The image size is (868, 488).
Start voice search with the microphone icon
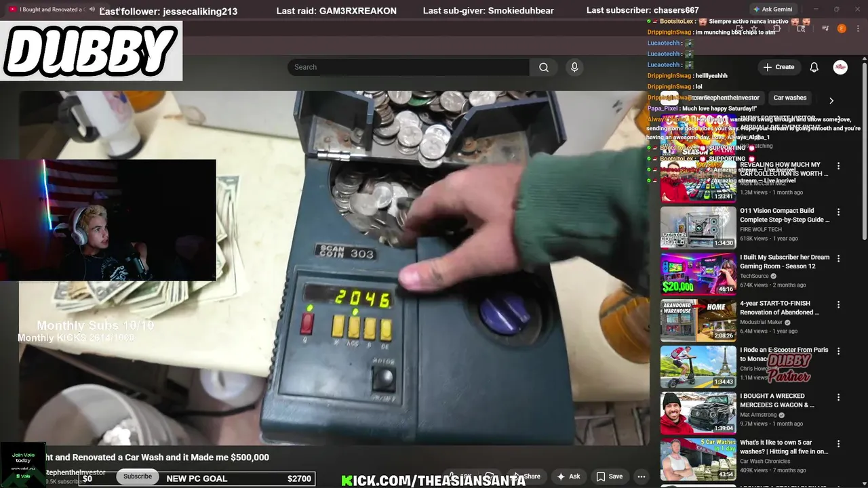pos(574,67)
